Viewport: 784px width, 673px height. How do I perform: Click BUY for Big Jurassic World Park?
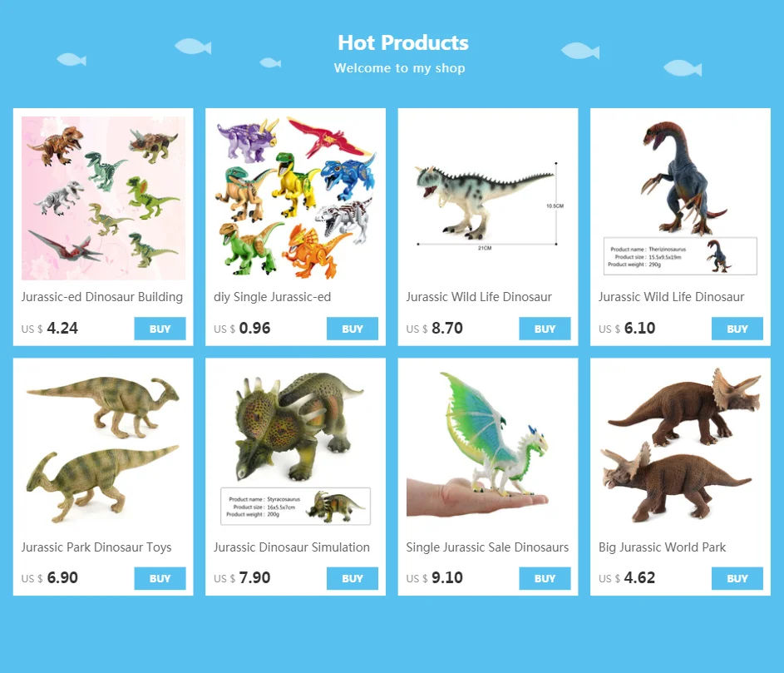click(x=737, y=578)
